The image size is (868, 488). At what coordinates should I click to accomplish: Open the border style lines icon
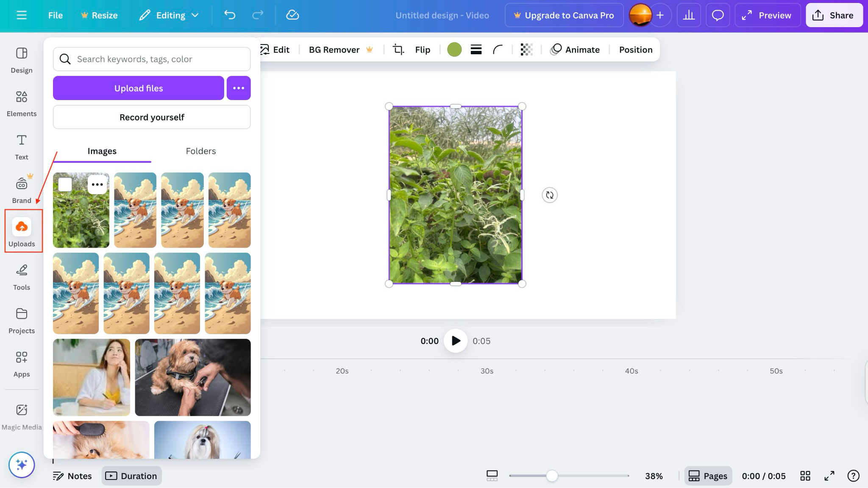(476, 50)
